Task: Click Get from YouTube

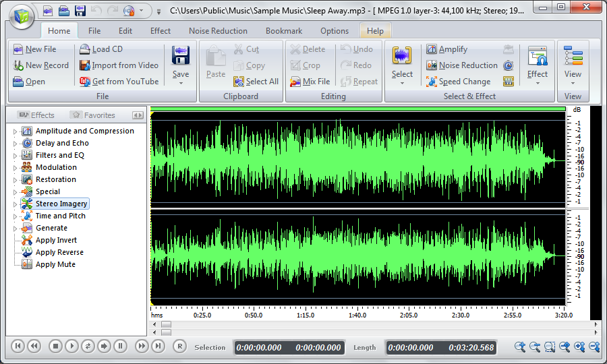Action: click(x=119, y=82)
